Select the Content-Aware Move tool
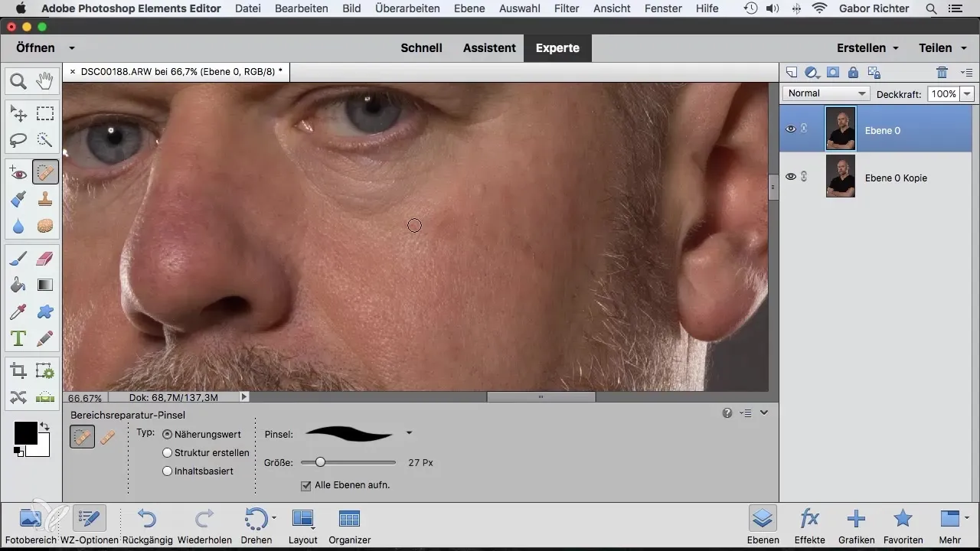This screenshot has width=980, height=551. point(18,397)
